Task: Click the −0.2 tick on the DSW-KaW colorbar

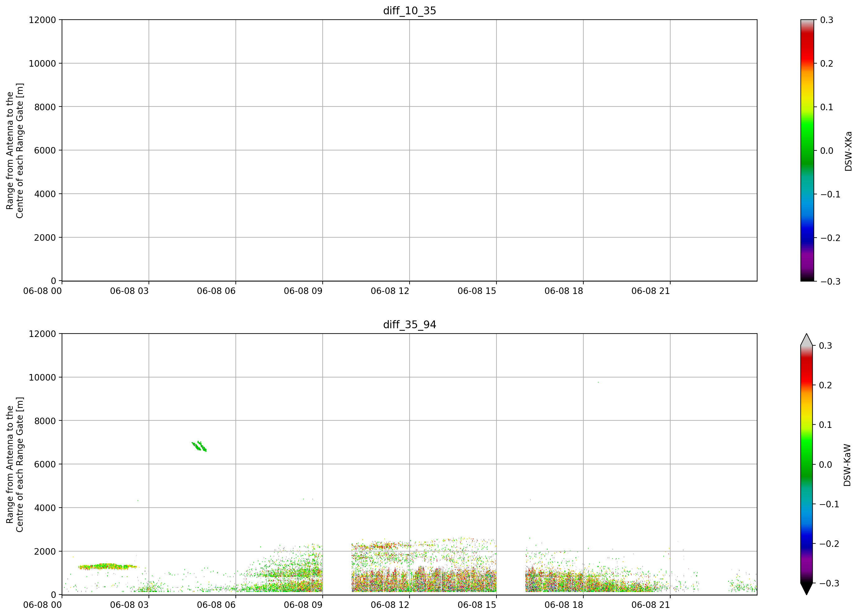Action: (x=829, y=543)
